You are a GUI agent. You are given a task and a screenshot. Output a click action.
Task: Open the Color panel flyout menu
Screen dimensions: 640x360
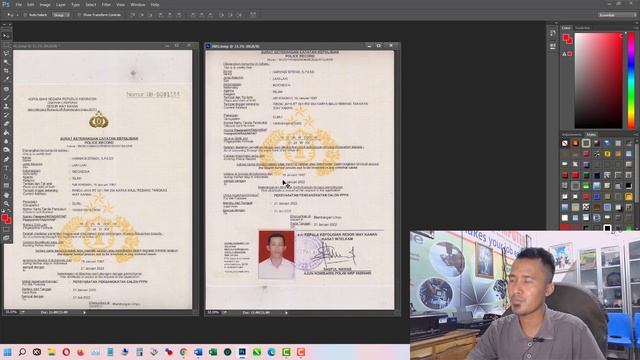pyautogui.click(x=637, y=28)
